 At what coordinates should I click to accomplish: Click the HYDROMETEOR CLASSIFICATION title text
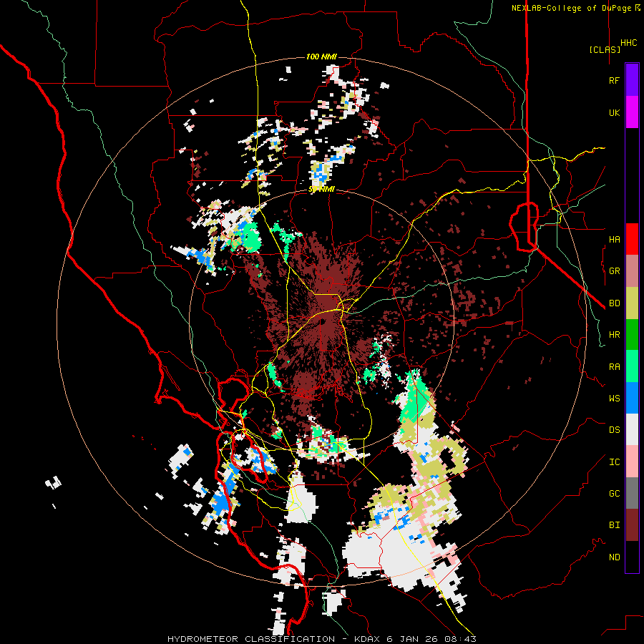pos(251,639)
